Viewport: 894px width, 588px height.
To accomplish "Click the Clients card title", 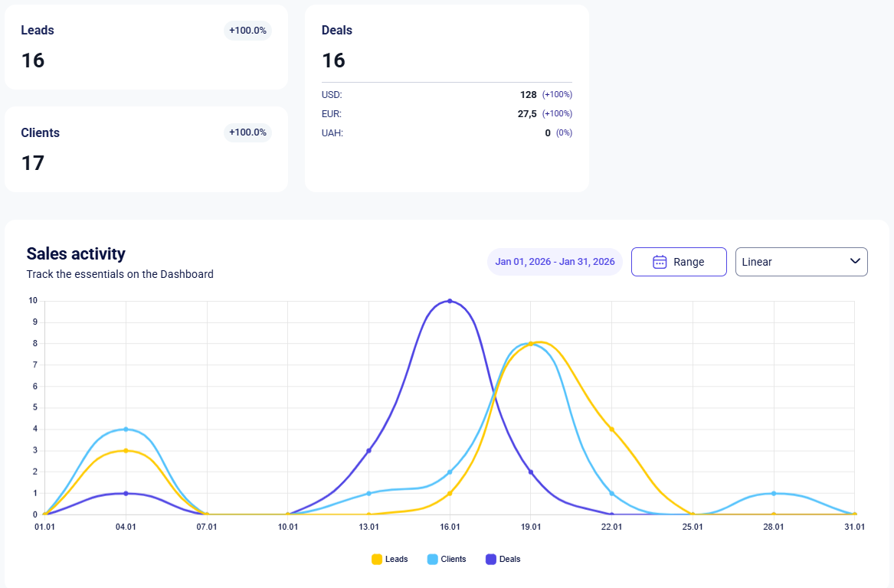I will tap(41, 132).
